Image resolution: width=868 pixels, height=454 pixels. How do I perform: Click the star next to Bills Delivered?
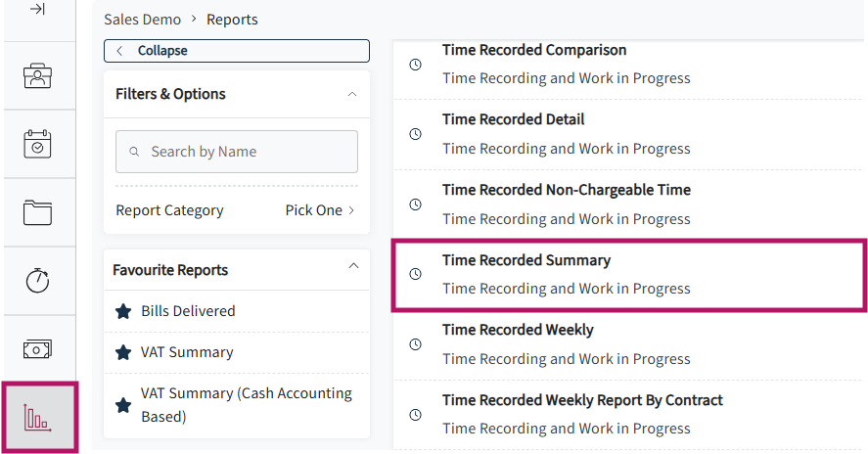[x=123, y=311]
